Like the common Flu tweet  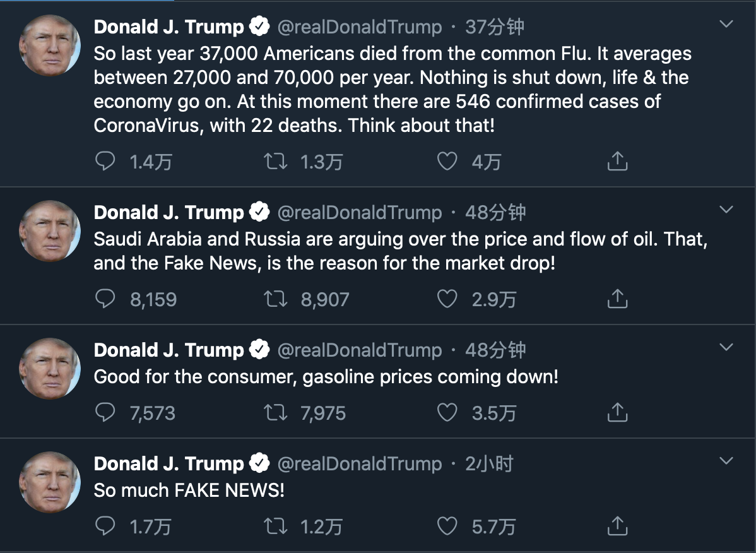coord(447,162)
